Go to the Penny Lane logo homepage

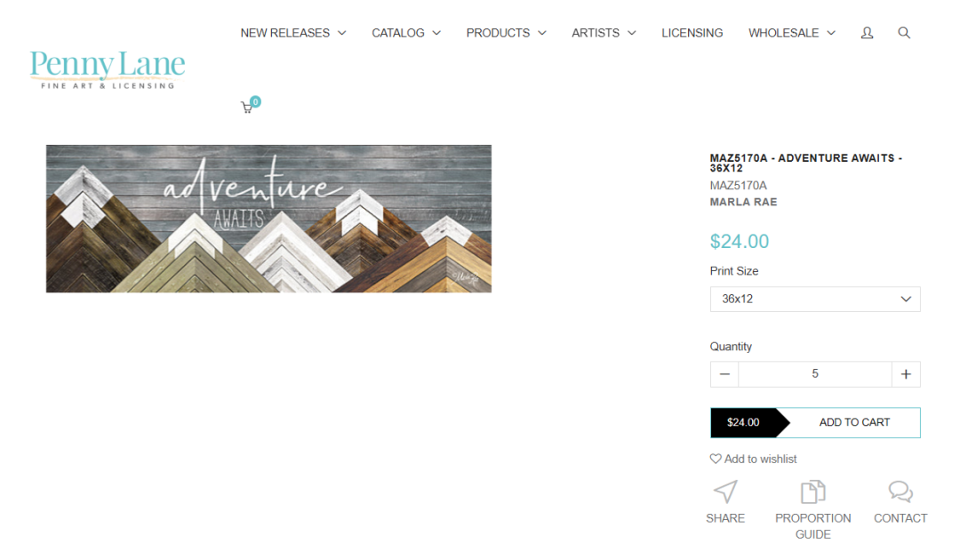(x=108, y=69)
